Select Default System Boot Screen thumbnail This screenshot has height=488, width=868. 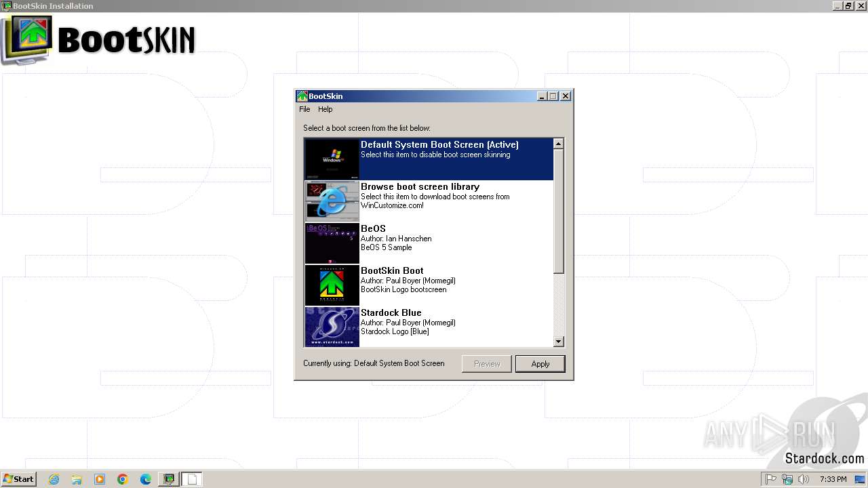(x=332, y=159)
